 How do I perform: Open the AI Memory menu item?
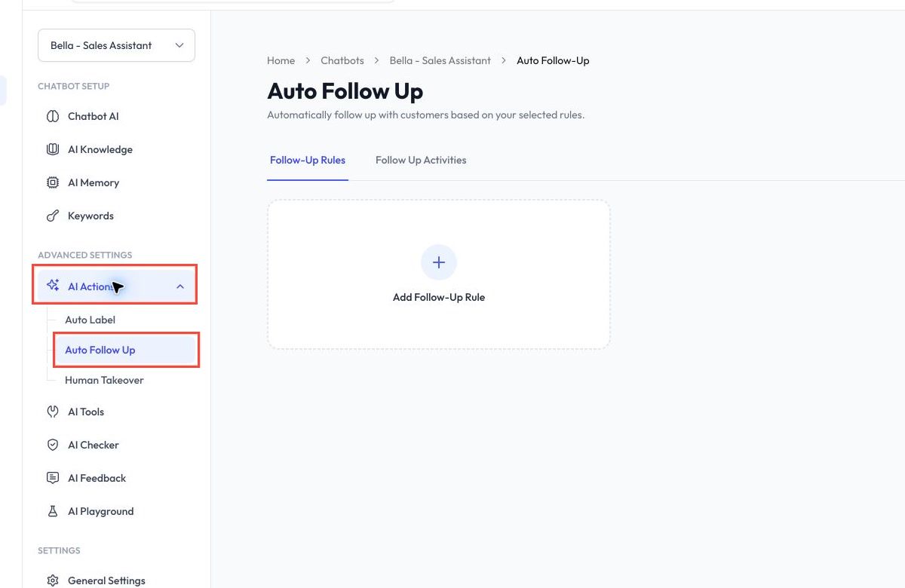coord(116,182)
